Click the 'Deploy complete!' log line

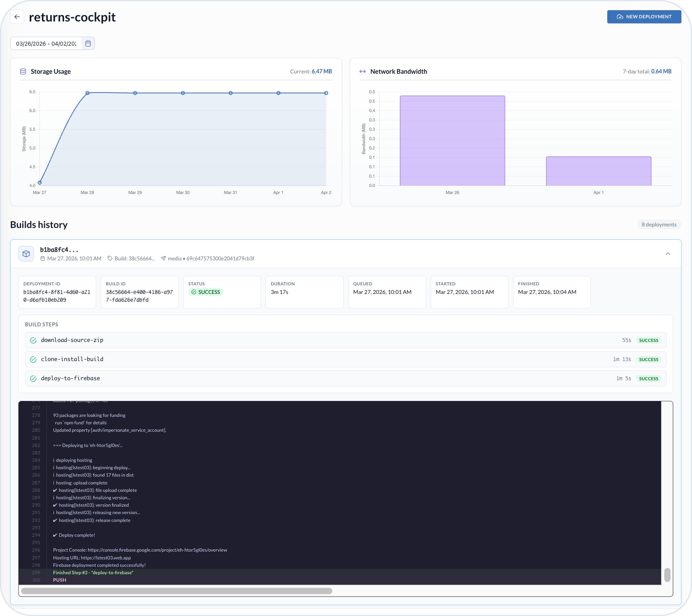[x=74, y=535]
